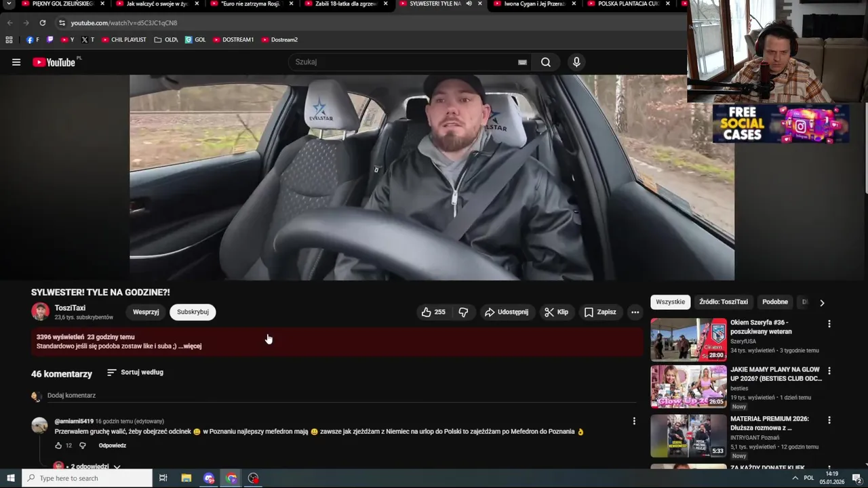Open options for the JAKIE MAMY PLANY video
Viewport: 868px width, 488px height.
(x=829, y=371)
